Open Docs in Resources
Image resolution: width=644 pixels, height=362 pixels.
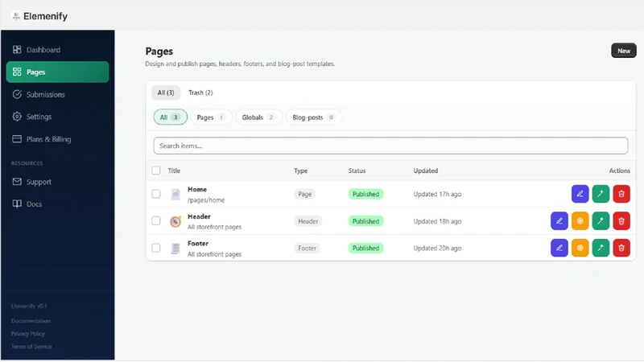57,204
